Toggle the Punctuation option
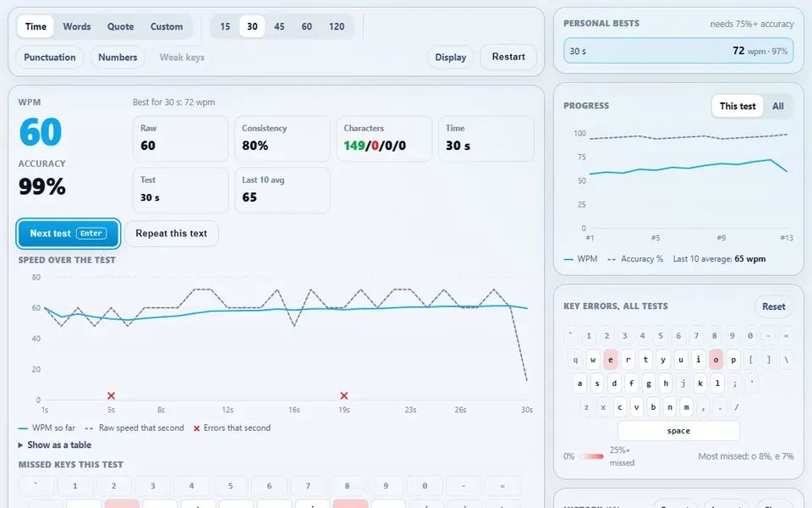This screenshot has width=812, height=508. click(50, 57)
